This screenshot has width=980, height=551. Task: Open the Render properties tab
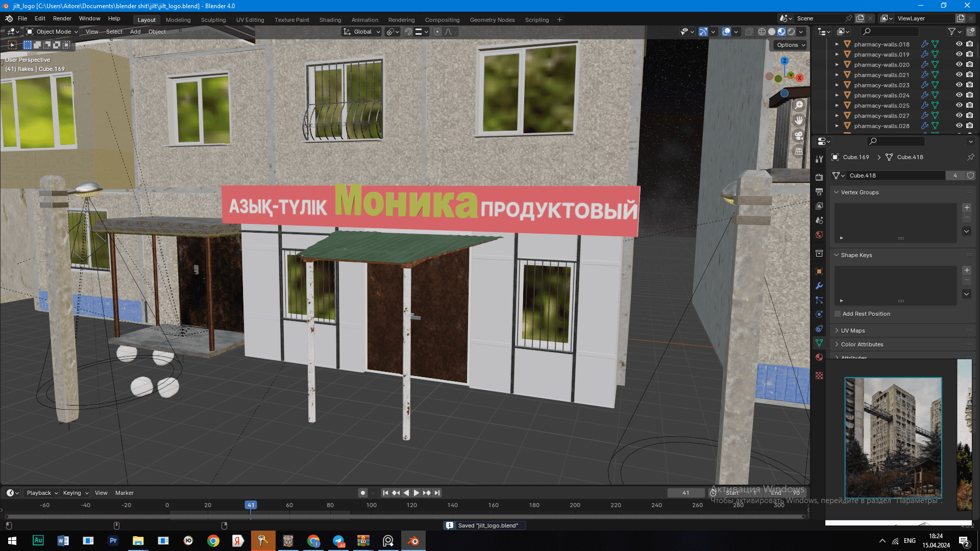coord(819,178)
